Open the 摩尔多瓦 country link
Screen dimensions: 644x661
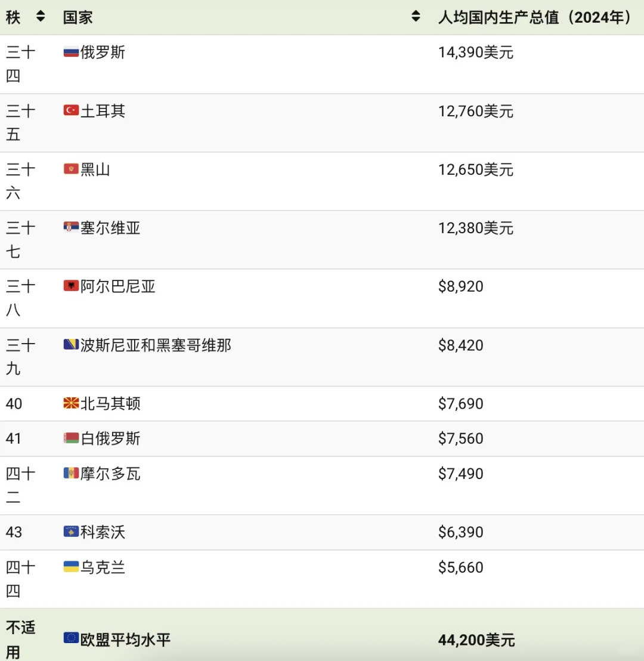click(110, 474)
